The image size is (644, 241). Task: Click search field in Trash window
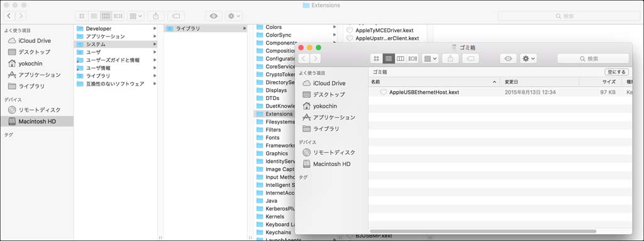tap(592, 59)
